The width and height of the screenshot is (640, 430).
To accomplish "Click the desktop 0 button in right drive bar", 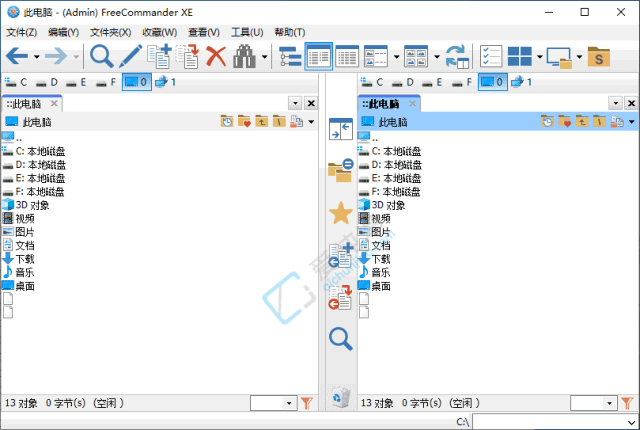I will [x=493, y=82].
